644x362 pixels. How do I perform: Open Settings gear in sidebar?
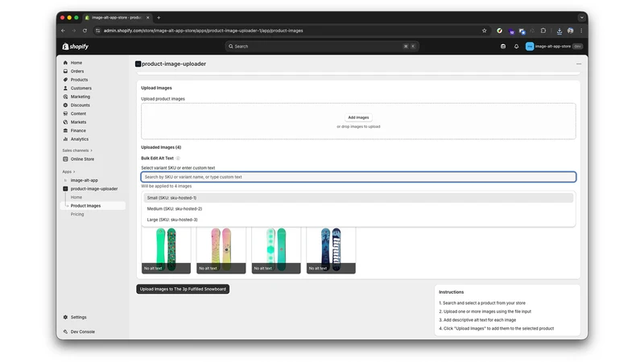[x=65, y=317]
